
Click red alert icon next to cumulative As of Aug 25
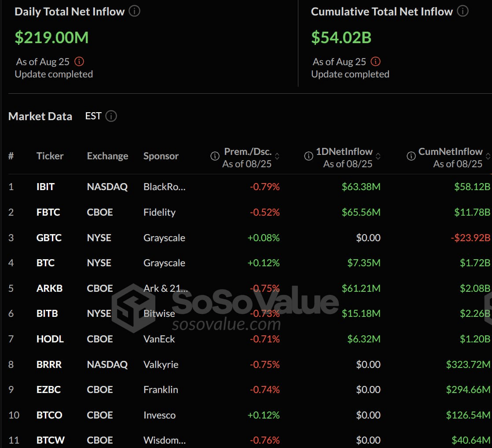tap(375, 62)
